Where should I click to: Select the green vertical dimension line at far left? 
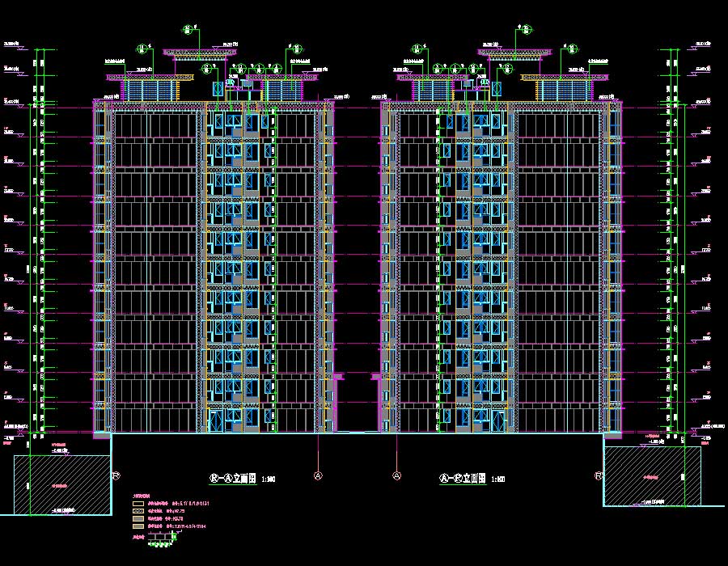pyautogui.click(x=33, y=243)
